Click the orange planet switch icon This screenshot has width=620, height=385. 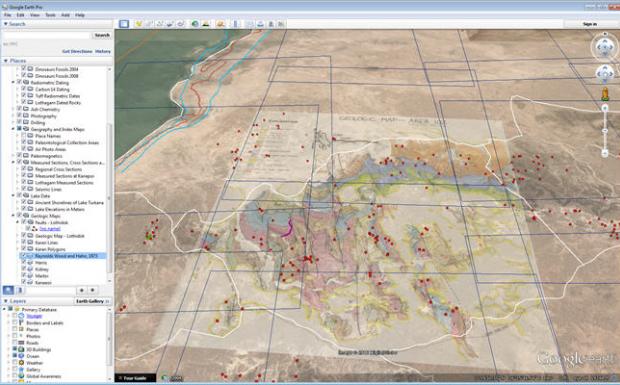(220, 24)
